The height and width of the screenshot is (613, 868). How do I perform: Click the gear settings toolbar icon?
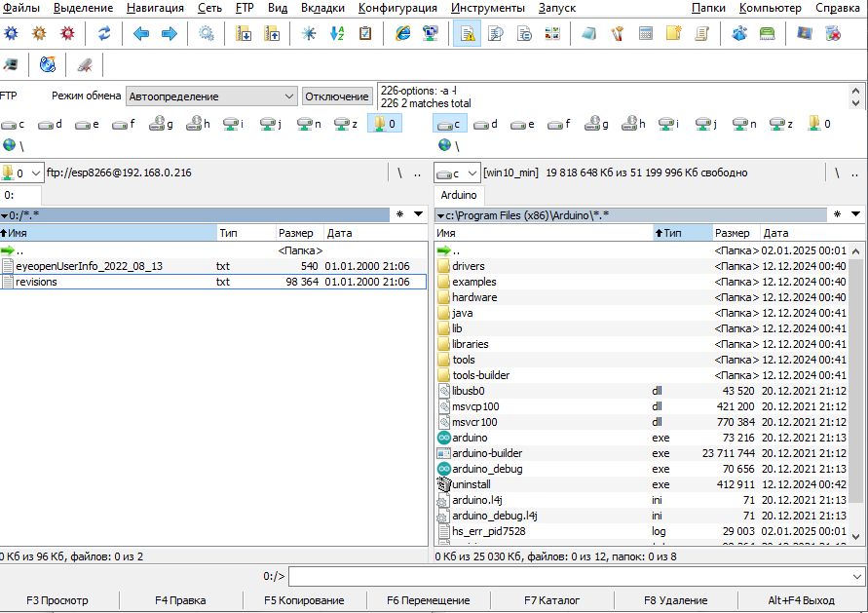[206, 33]
